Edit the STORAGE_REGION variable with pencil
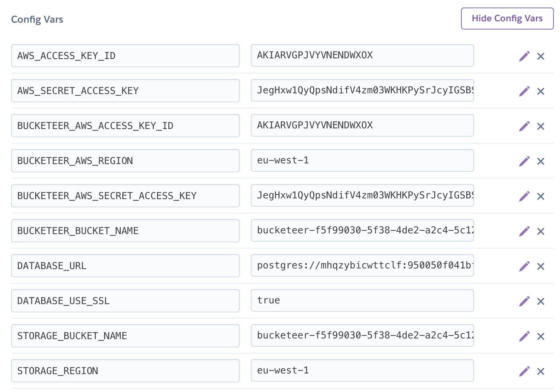 (x=524, y=371)
